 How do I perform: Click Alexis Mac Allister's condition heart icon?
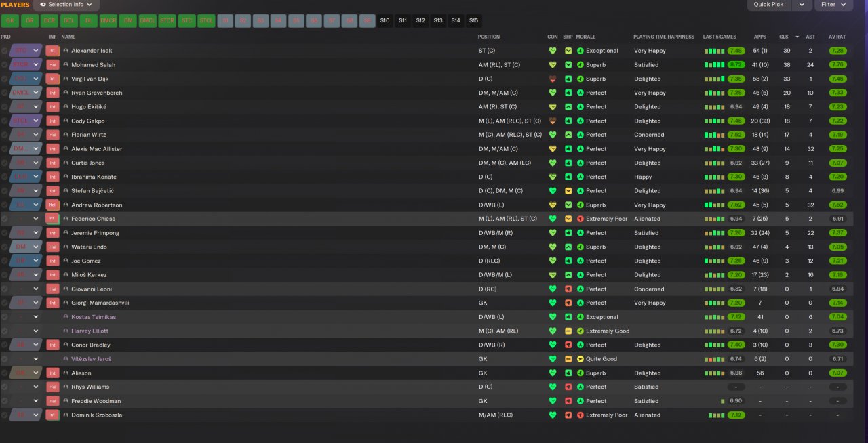(553, 149)
